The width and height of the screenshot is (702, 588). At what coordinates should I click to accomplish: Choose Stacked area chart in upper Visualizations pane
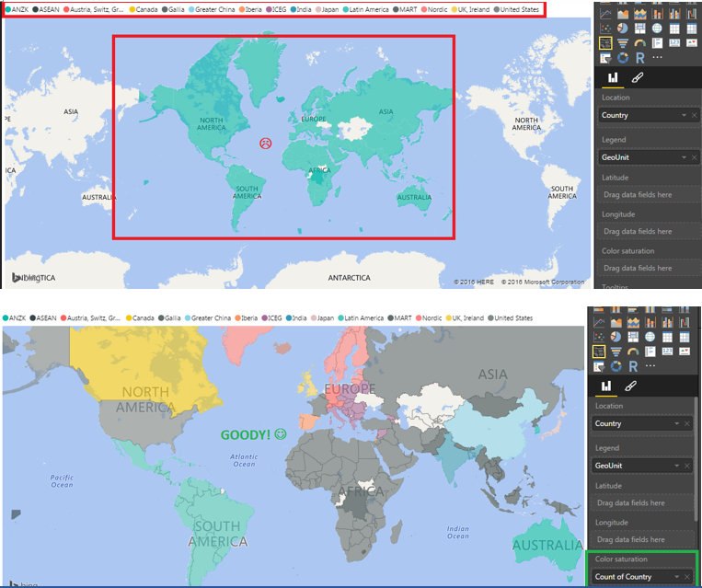pos(640,15)
